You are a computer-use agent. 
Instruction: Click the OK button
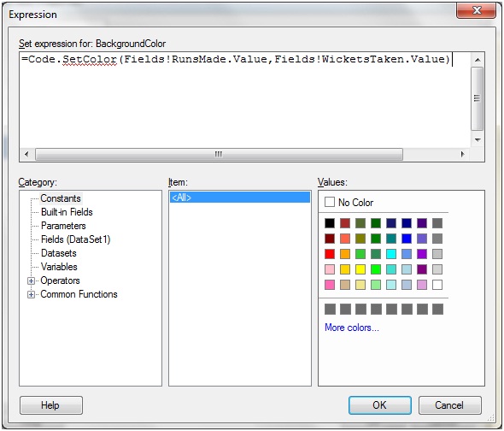point(379,405)
